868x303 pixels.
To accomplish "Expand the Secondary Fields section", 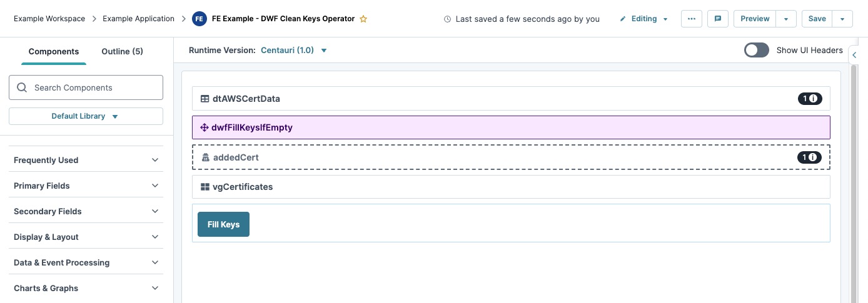I will 86,211.
